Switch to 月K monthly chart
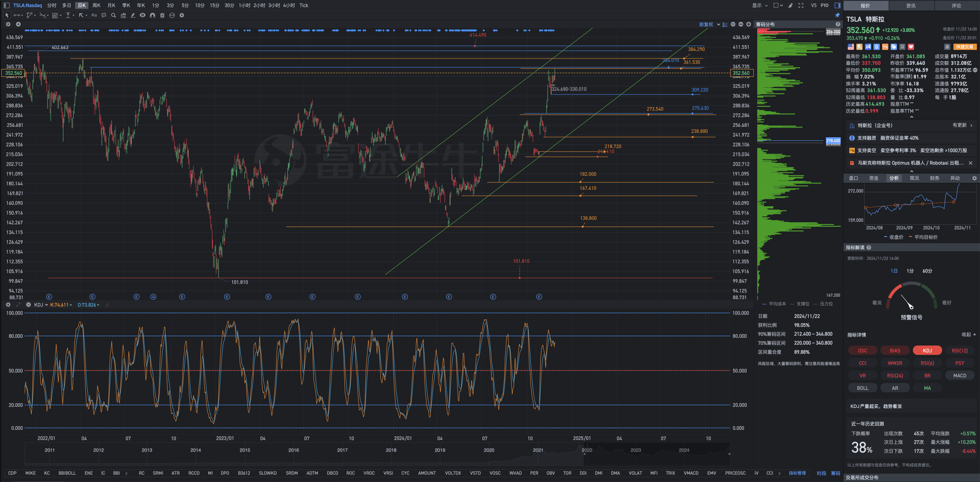The width and height of the screenshot is (980, 482). (111, 5)
